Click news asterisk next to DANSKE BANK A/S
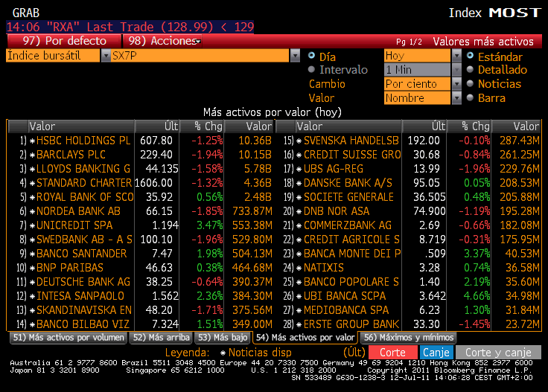The width and height of the screenshot is (548, 392). click(299, 183)
